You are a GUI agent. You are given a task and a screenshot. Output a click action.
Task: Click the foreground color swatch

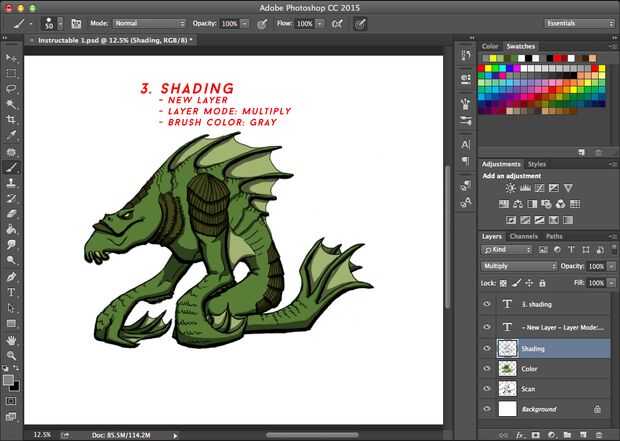[8, 380]
